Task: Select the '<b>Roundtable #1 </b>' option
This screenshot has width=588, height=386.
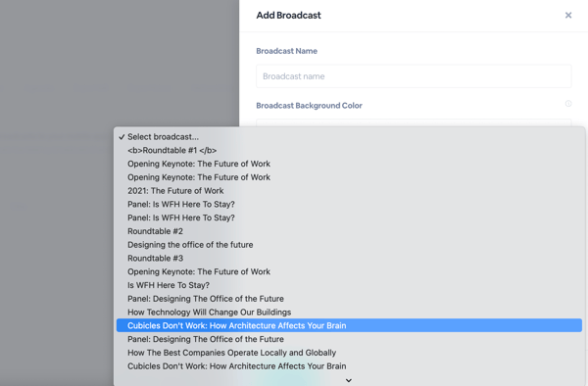Action: click(349, 150)
